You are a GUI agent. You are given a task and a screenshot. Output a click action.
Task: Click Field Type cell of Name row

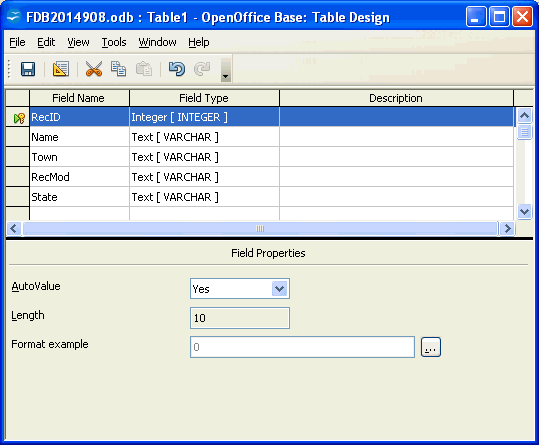tap(205, 137)
